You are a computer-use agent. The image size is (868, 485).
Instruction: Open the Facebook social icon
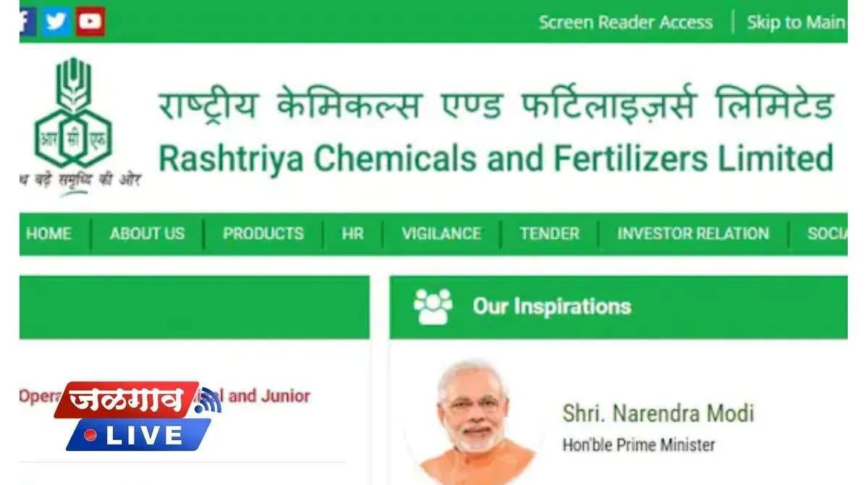(x=27, y=22)
